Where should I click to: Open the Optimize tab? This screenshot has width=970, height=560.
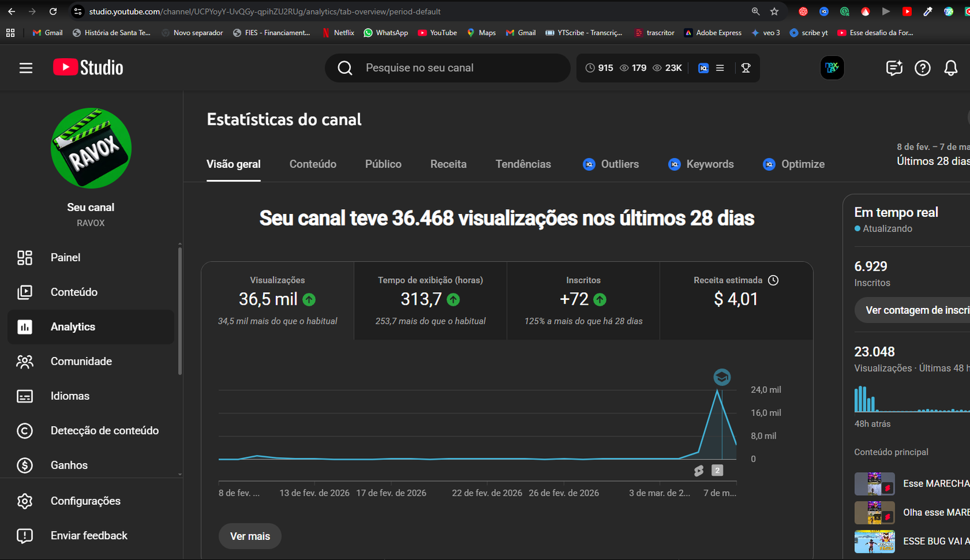pyautogui.click(x=794, y=164)
